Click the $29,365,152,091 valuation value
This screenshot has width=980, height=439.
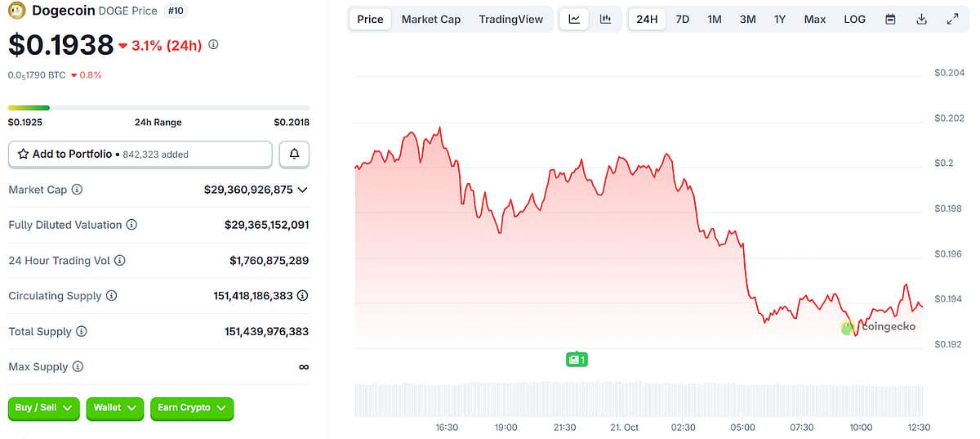[x=267, y=225]
